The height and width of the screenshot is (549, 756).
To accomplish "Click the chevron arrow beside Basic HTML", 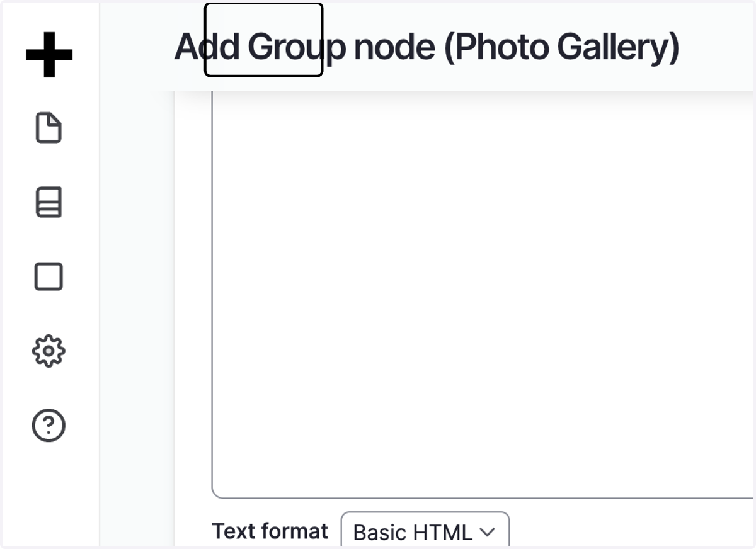I will click(x=487, y=532).
